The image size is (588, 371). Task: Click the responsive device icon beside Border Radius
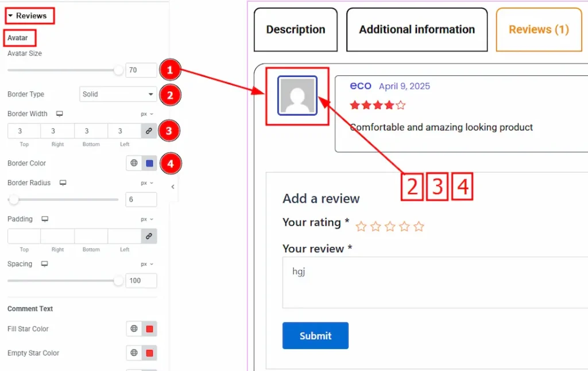[x=63, y=183]
